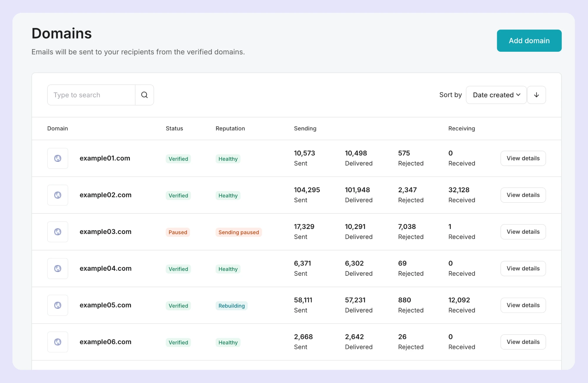Click globe icon for example03.com
The height and width of the screenshot is (383, 588).
[x=58, y=232]
